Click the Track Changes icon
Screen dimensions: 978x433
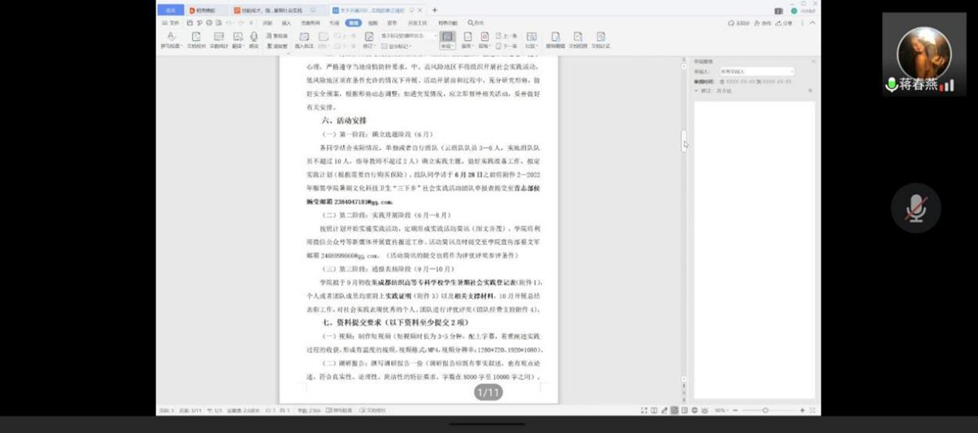(x=370, y=38)
